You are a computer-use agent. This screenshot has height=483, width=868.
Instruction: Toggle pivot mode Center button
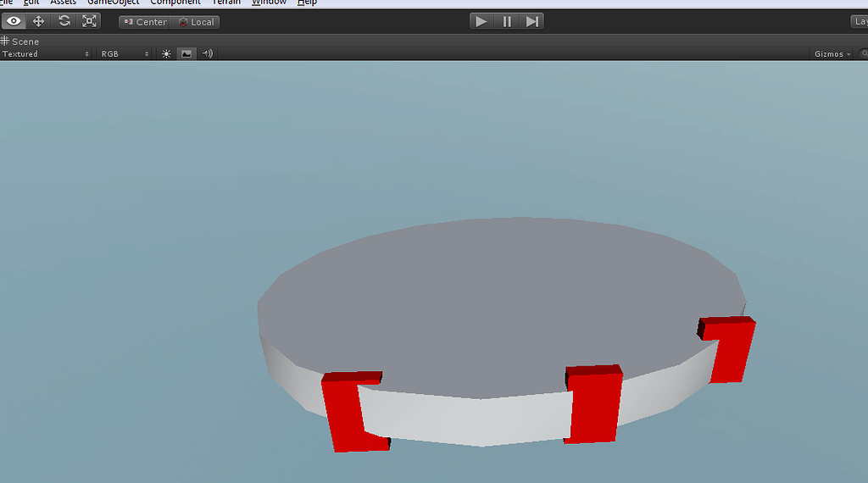click(x=144, y=22)
